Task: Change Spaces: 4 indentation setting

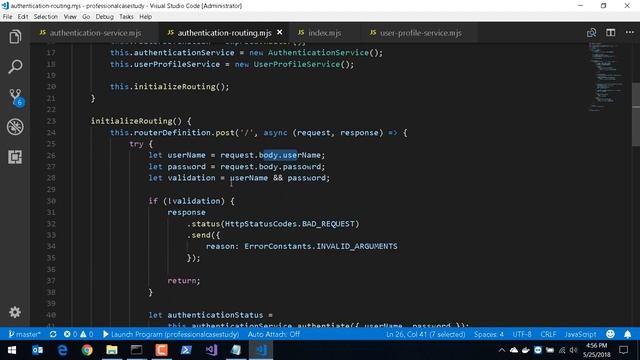Action: 489,334
